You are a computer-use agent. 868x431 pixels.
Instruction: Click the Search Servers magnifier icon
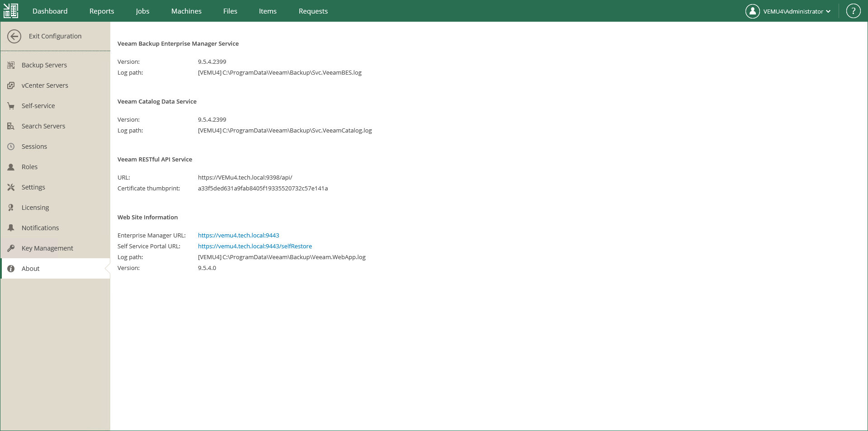tap(11, 126)
